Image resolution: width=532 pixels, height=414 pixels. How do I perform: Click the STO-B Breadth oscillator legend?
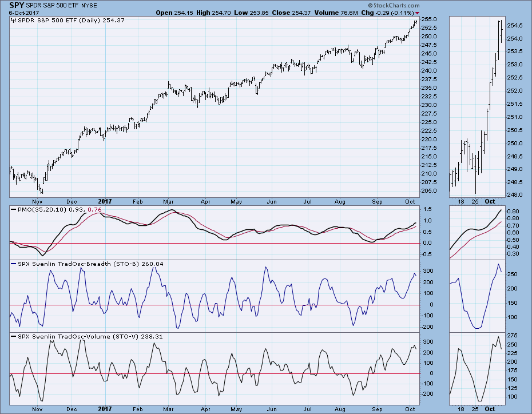87,264
